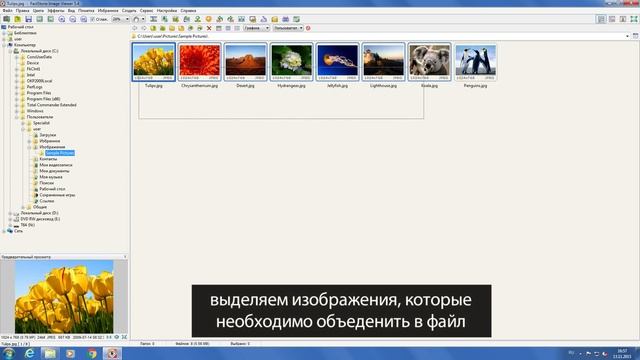This screenshot has height=360, width=640.
Task: Click the folder path address field
Action: click(x=380, y=36)
